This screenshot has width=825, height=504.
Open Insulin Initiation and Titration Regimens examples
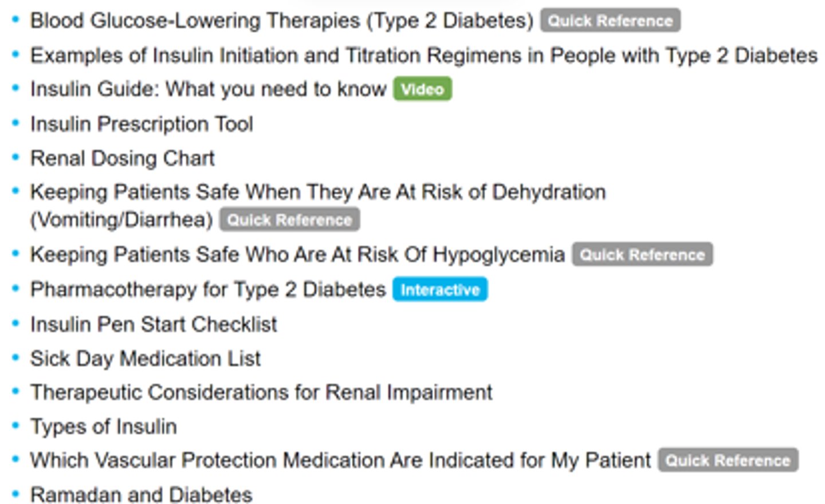click(x=423, y=56)
